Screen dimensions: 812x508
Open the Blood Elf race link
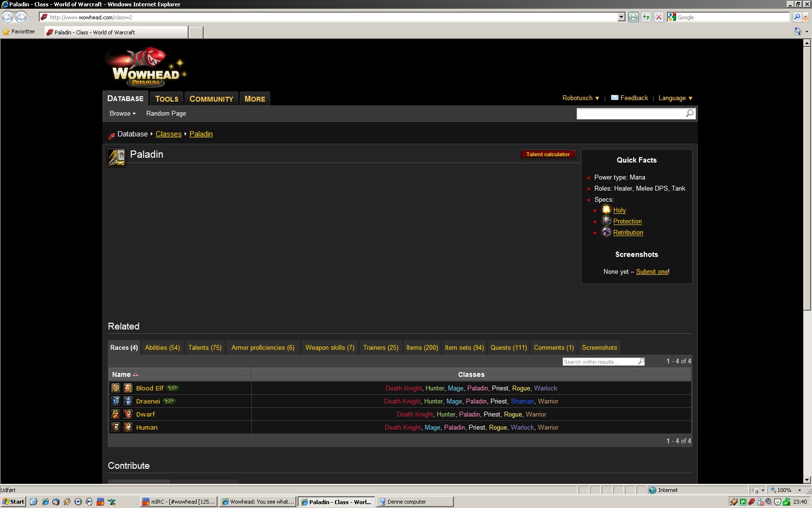point(150,388)
